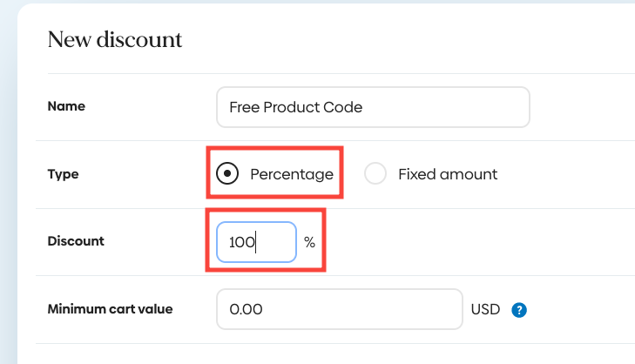635x364 pixels.
Task: Click the Percentage option label text
Action: click(x=291, y=174)
